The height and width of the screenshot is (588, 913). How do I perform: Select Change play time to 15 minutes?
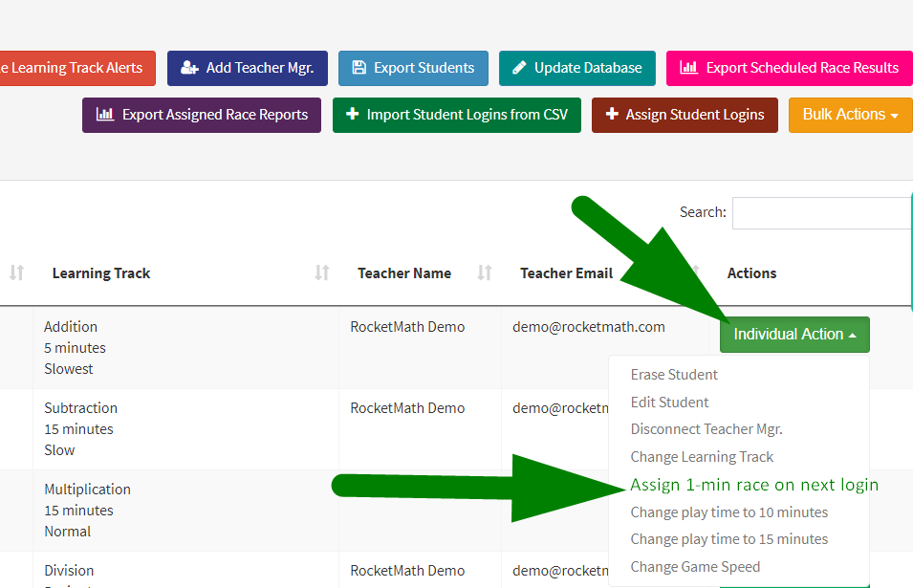pos(728,539)
